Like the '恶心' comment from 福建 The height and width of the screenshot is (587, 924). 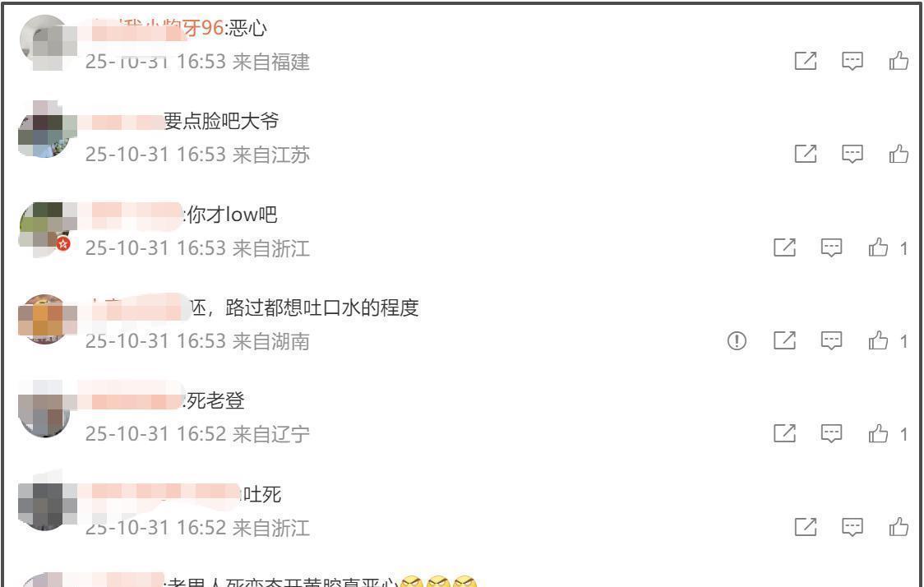click(899, 62)
